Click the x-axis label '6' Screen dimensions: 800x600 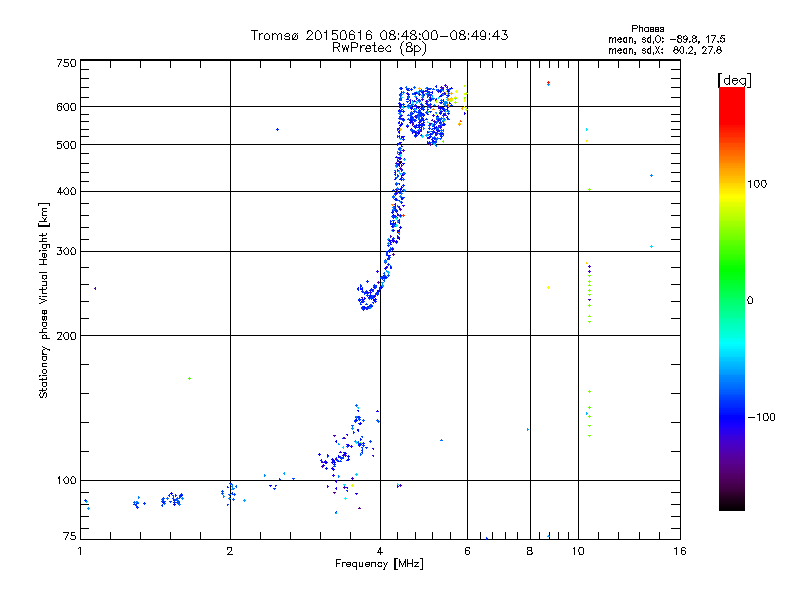pyautogui.click(x=467, y=551)
